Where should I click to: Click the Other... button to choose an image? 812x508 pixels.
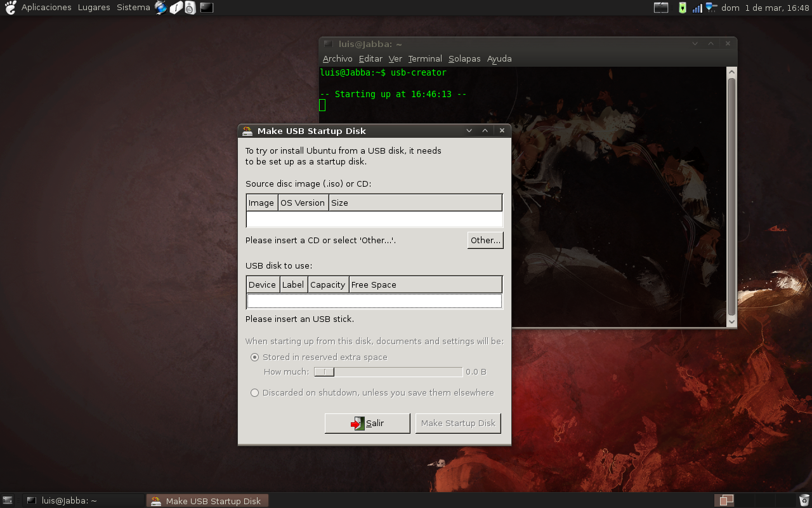point(485,240)
